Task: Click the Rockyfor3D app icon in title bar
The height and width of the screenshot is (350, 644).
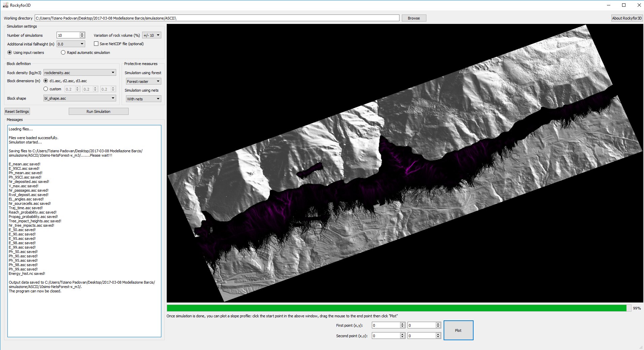Action: [x=5, y=5]
